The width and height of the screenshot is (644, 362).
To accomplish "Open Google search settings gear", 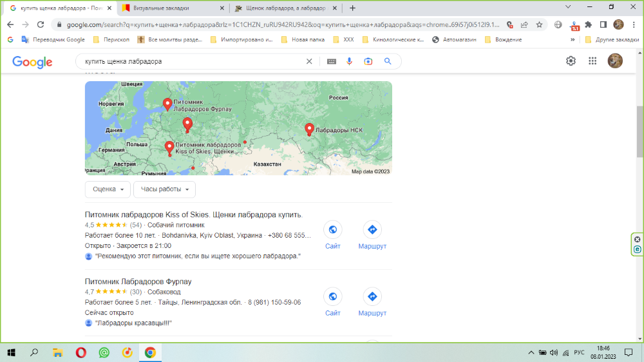I will (x=571, y=61).
